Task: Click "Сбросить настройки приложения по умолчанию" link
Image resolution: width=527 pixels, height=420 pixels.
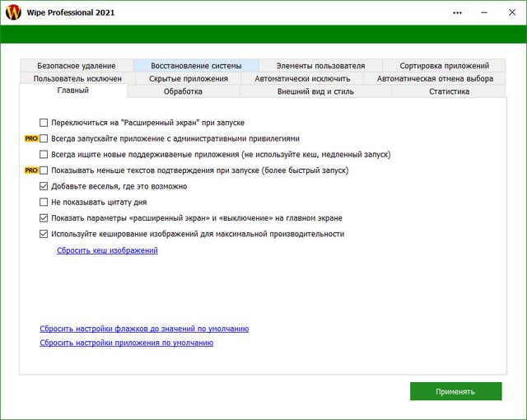Action: point(126,343)
